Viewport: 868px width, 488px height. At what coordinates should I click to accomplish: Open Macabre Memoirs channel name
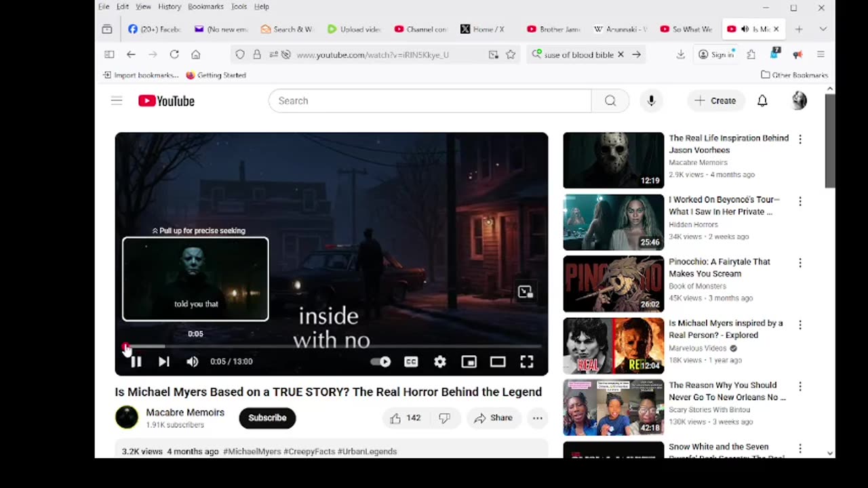pos(185,413)
